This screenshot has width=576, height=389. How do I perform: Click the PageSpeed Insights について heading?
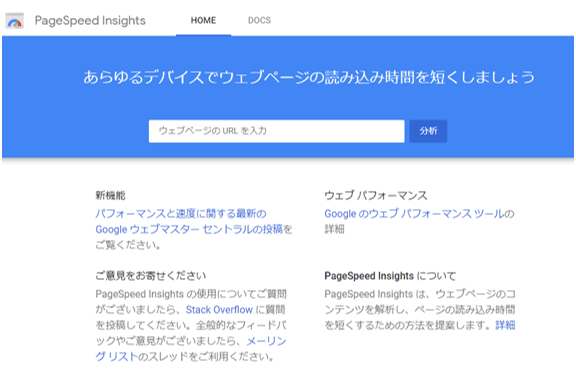[x=390, y=276]
